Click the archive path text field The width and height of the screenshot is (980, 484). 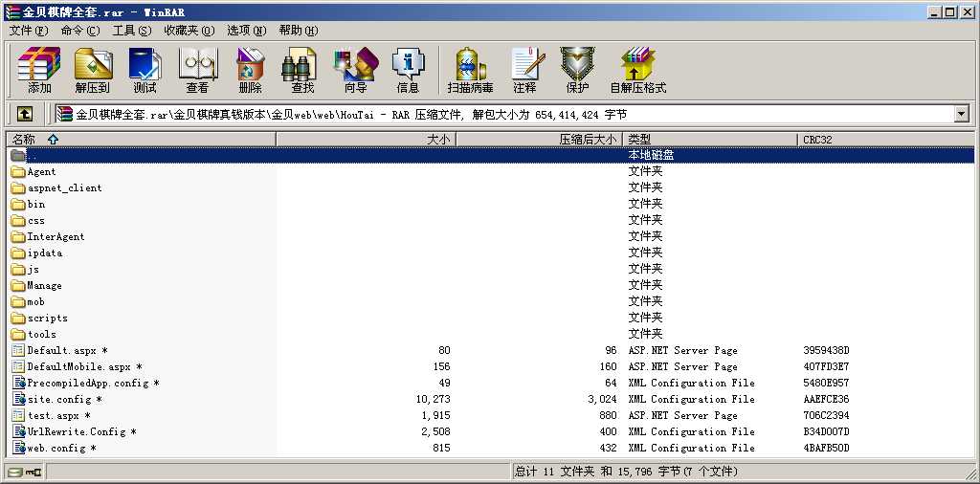503,114
